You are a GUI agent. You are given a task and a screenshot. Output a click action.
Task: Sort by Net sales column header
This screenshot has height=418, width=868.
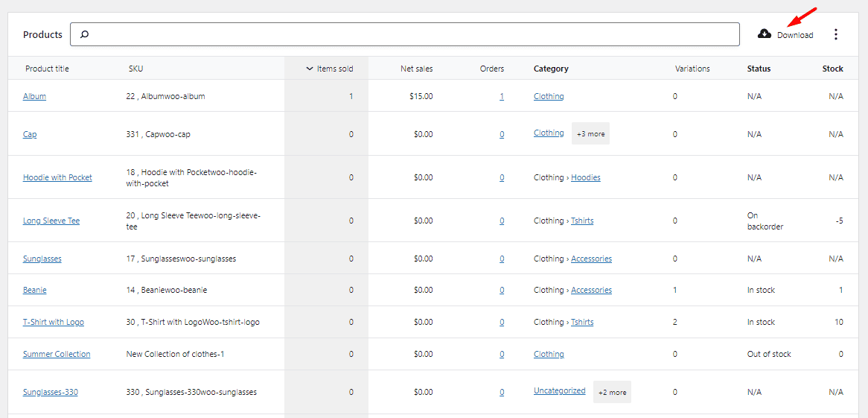click(417, 69)
